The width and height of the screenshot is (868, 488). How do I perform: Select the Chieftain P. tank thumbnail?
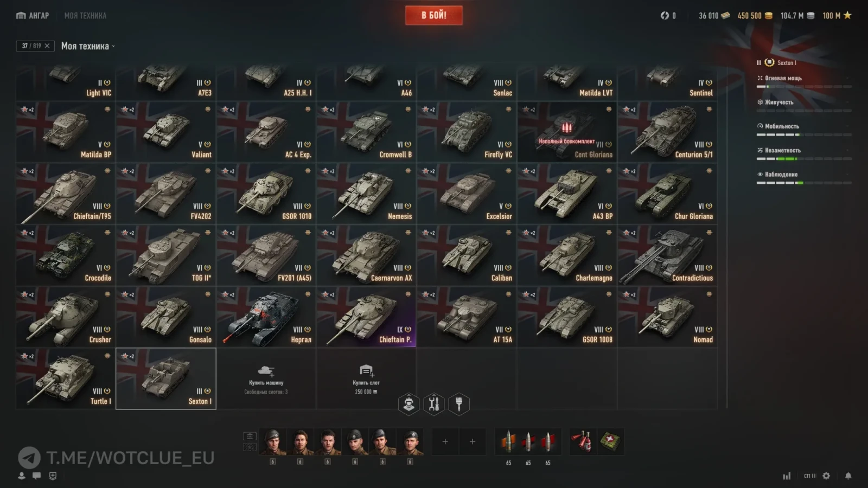(366, 317)
